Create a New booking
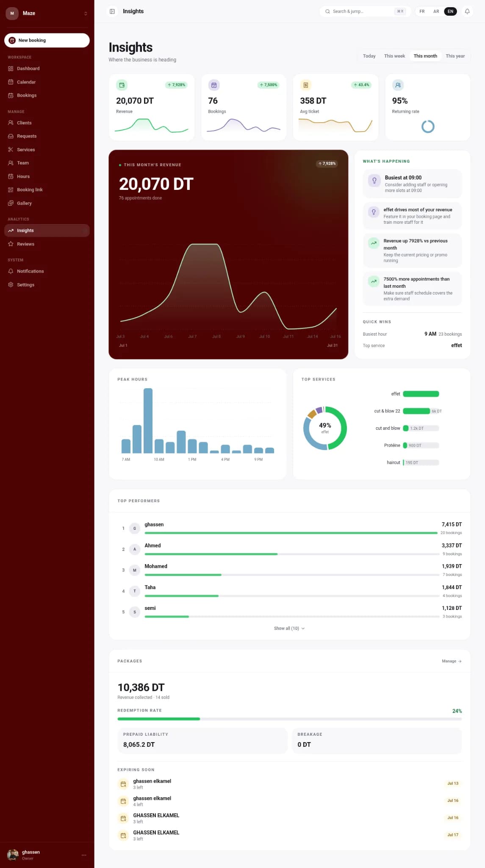The width and height of the screenshot is (485, 868). pos(47,40)
